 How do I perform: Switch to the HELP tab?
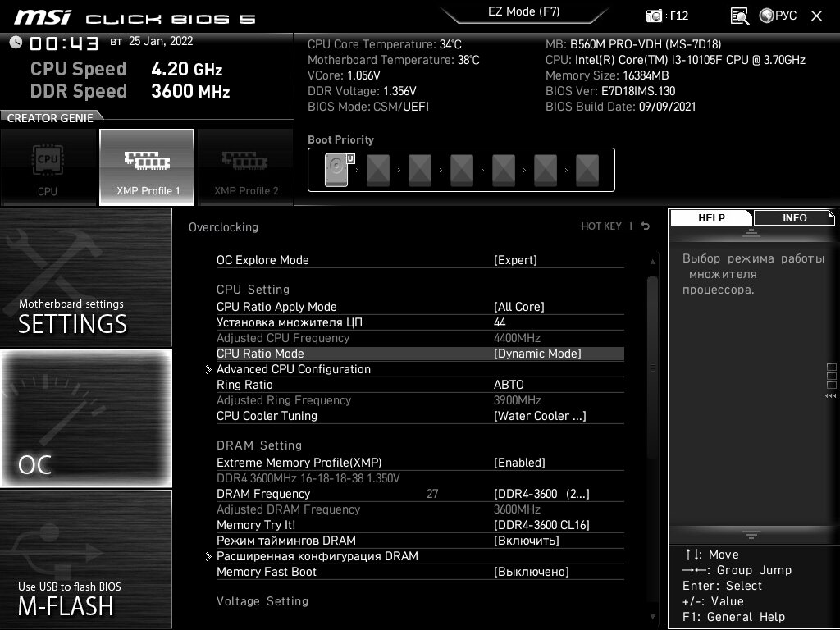(x=711, y=217)
